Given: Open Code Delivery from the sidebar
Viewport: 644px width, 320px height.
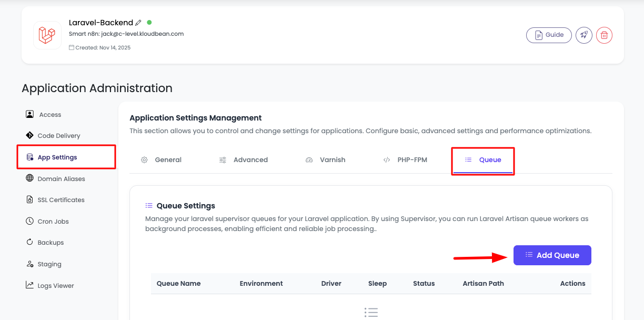Looking at the screenshot, I should (59, 135).
